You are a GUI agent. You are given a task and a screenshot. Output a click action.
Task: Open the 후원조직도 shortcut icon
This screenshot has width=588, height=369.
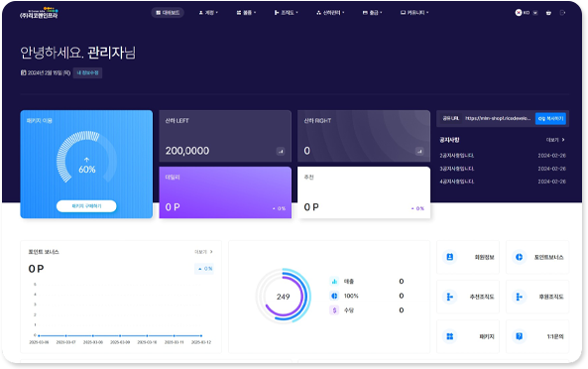tap(519, 297)
